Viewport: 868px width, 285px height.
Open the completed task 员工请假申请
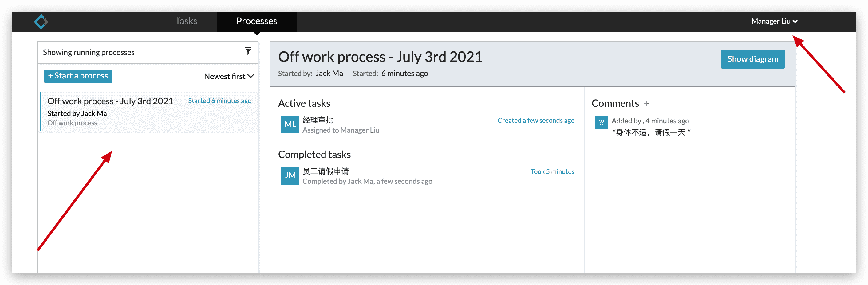tap(325, 171)
